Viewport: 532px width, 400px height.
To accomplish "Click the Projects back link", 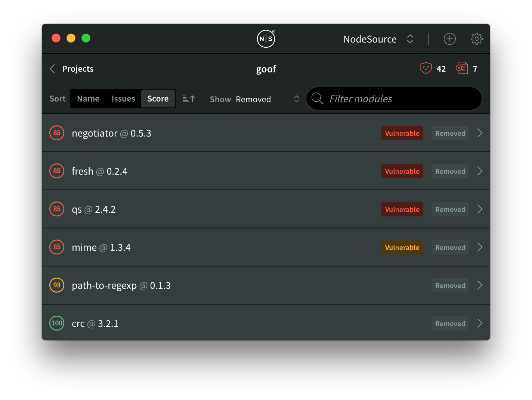I will [78, 69].
